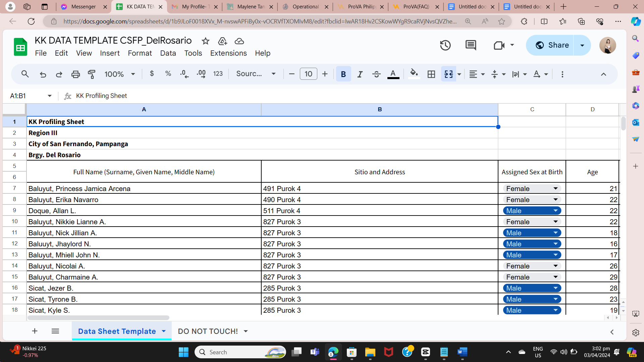Open the fill color paint bucket

[414, 73]
